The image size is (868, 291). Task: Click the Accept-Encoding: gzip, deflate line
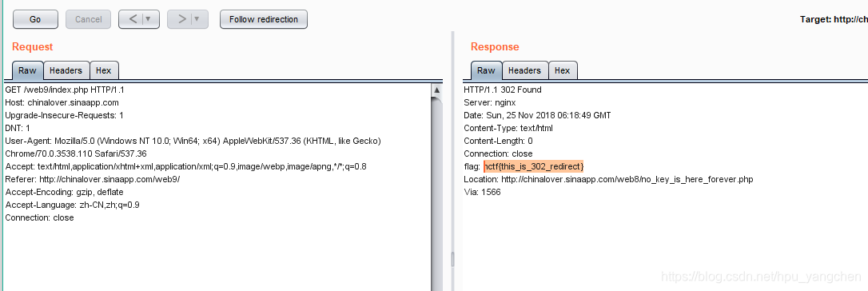pos(64,191)
